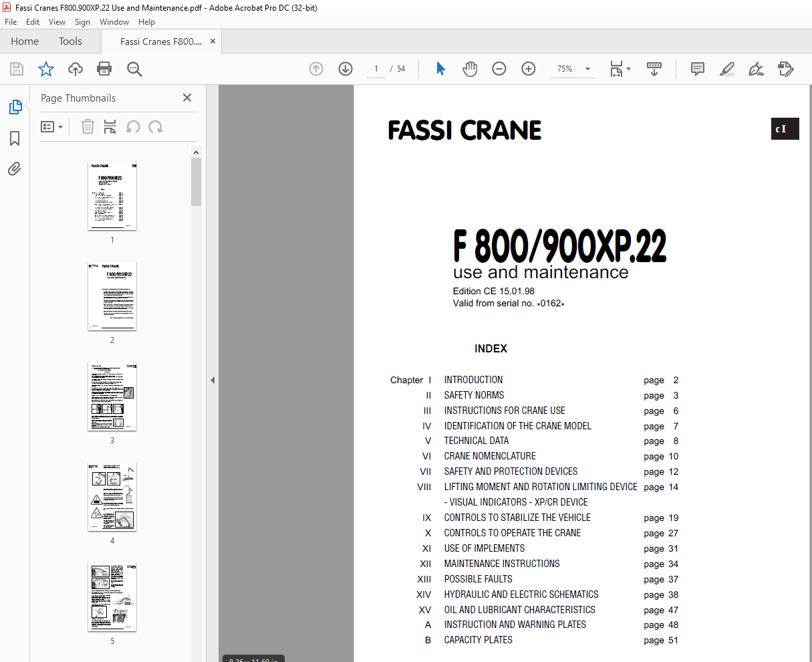This screenshot has height=662, width=812.
Task: Upload the file to cloud
Action: click(x=76, y=69)
